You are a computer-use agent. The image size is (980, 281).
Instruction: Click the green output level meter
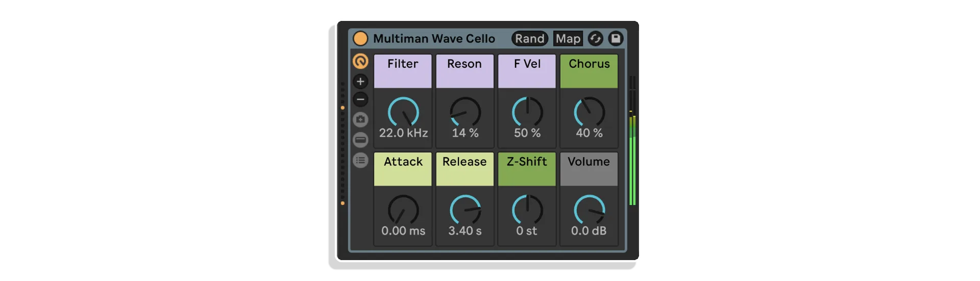pyautogui.click(x=632, y=141)
